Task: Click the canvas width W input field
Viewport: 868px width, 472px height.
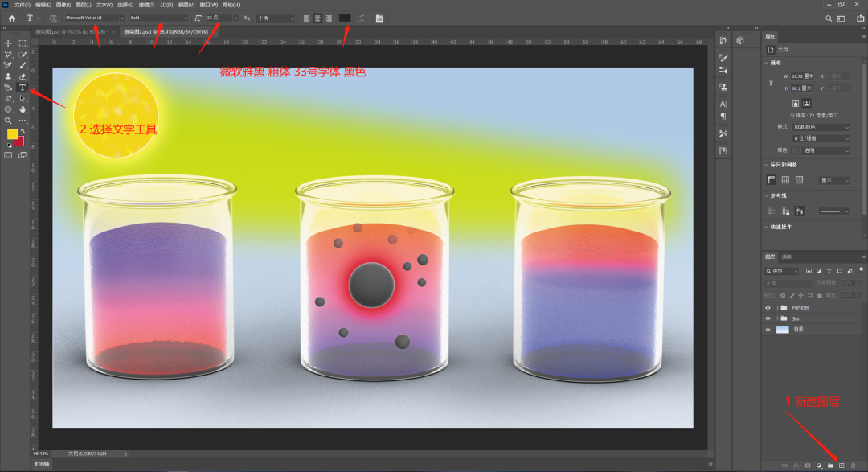Action: point(803,76)
